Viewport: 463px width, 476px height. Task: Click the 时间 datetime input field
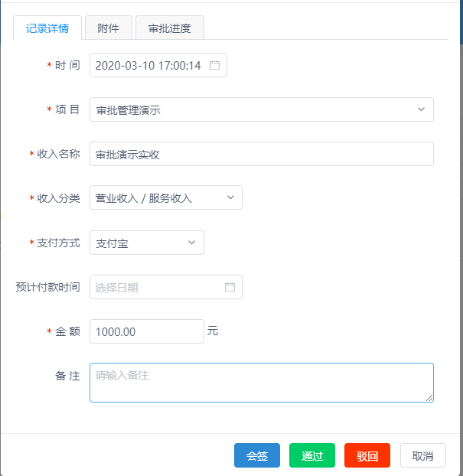(x=158, y=65)
